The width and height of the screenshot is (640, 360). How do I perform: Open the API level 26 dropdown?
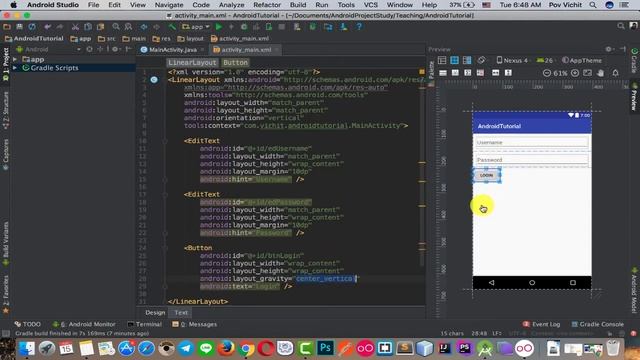tap(544, 60)
